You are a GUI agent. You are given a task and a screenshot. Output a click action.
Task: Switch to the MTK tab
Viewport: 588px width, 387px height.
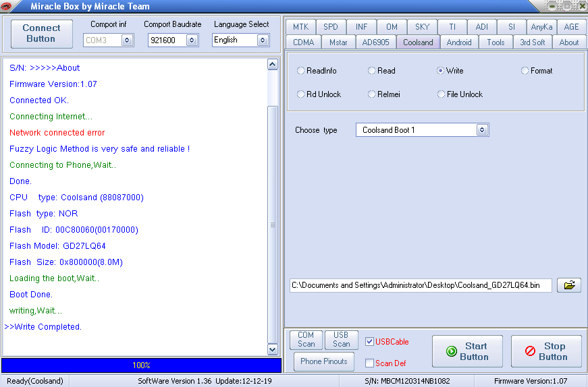pos(300,26)
